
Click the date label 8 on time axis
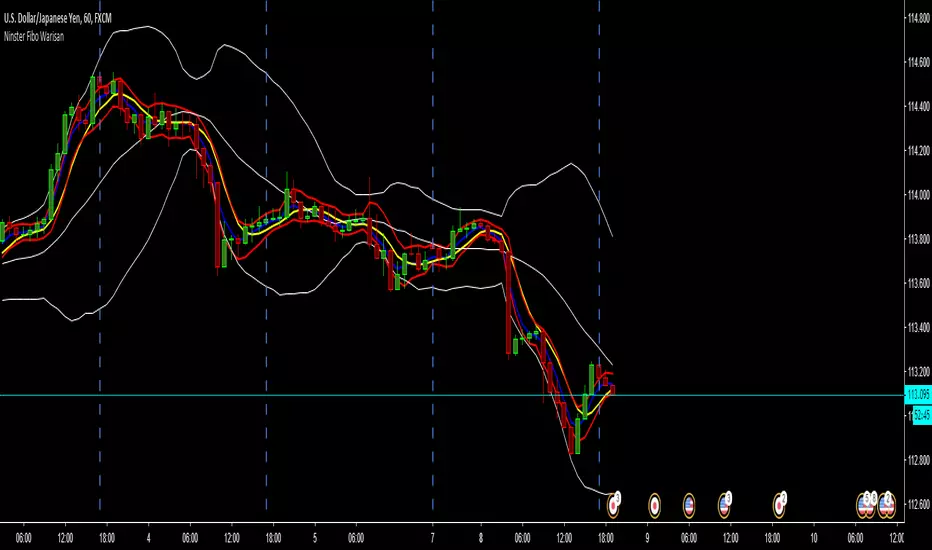481,538
